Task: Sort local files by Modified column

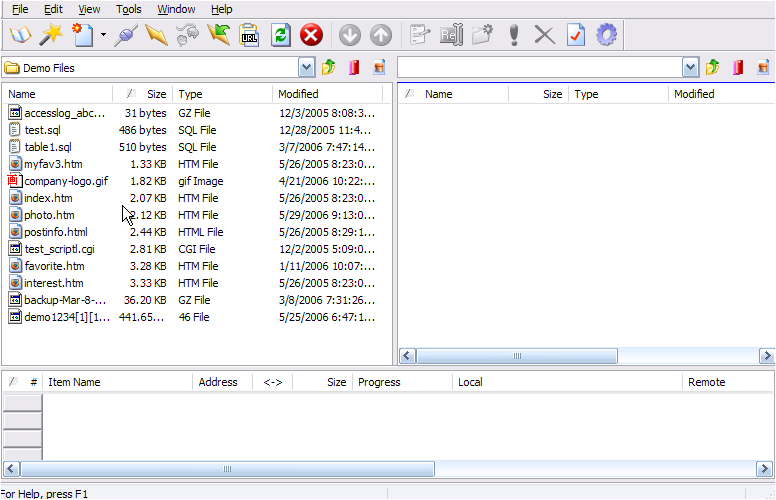Action: (x=328, y=94)
